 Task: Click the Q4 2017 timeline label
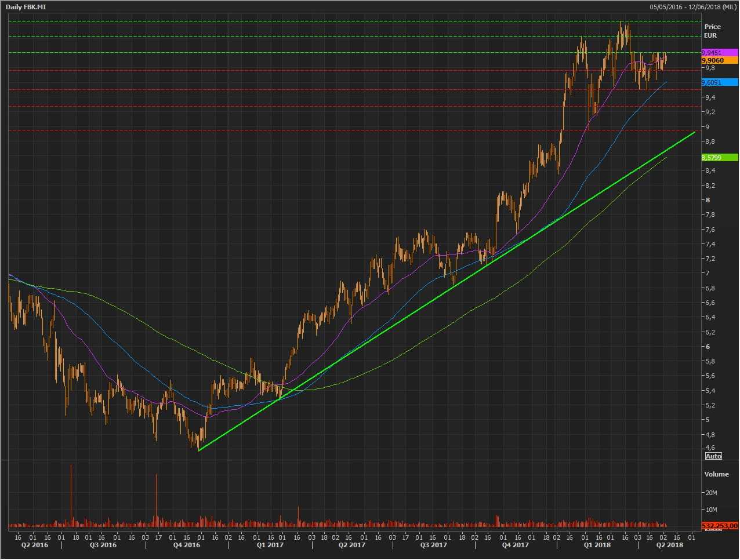[x=516, y=545]
